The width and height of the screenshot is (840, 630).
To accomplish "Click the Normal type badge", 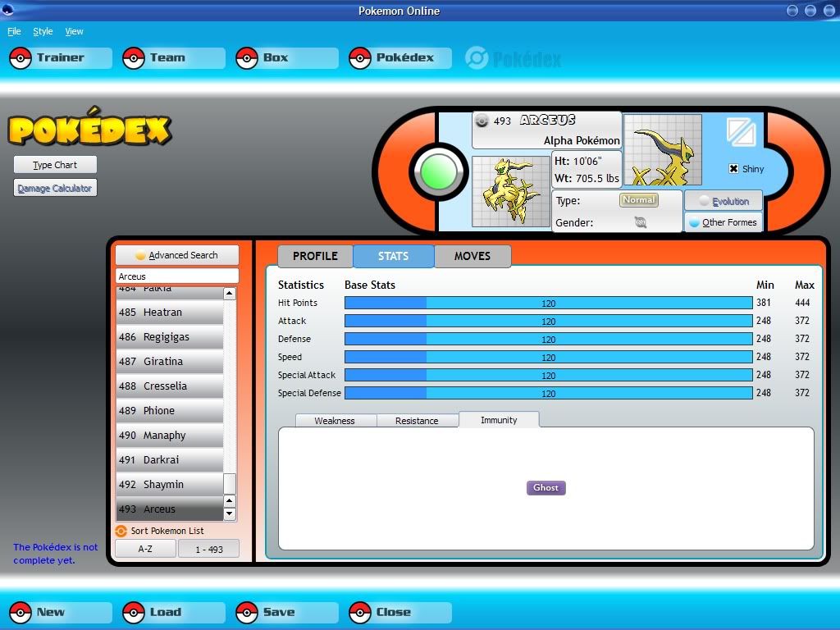I will [638, 200].
